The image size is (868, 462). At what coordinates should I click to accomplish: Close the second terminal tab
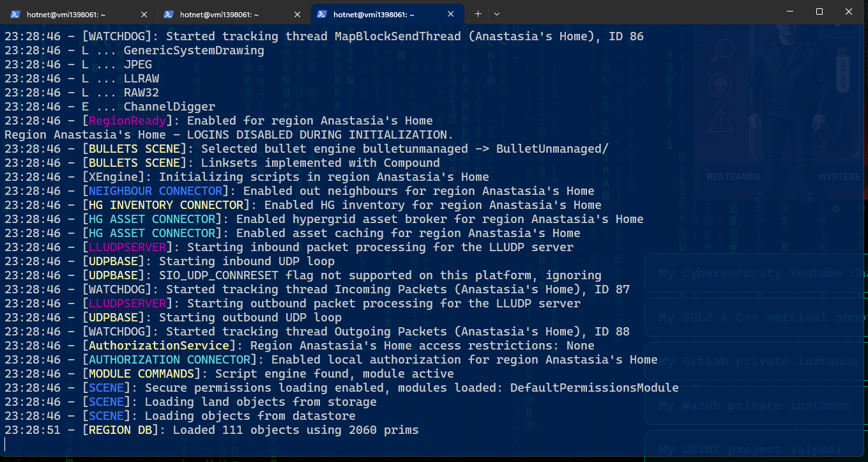coord(298,13)
